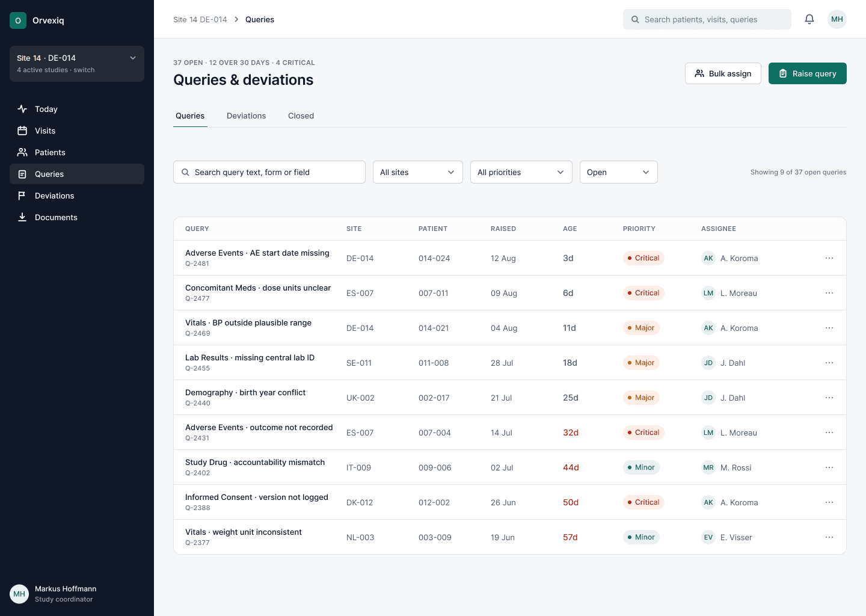Open row actions for Q-2455
This screenshot has width=866, height=616.
pos(829,363)
